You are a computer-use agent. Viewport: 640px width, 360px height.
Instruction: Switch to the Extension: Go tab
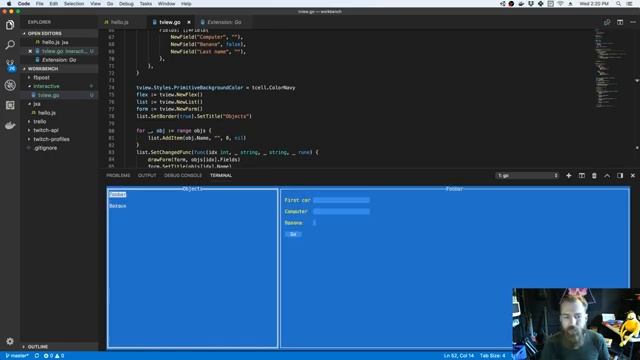click(x=224, y=22)
